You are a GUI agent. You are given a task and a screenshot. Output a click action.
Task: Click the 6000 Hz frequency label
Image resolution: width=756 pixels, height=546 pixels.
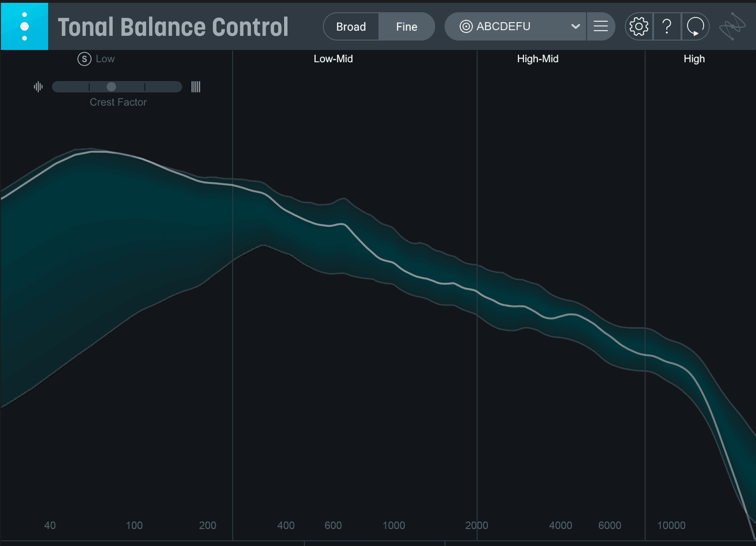click(x=610, y=525)
